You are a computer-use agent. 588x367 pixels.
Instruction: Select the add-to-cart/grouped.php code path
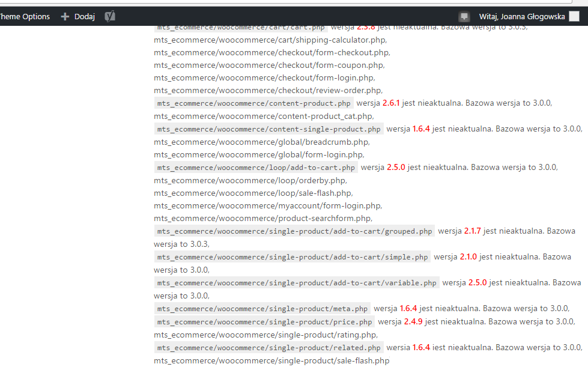(x=295, y=231)
